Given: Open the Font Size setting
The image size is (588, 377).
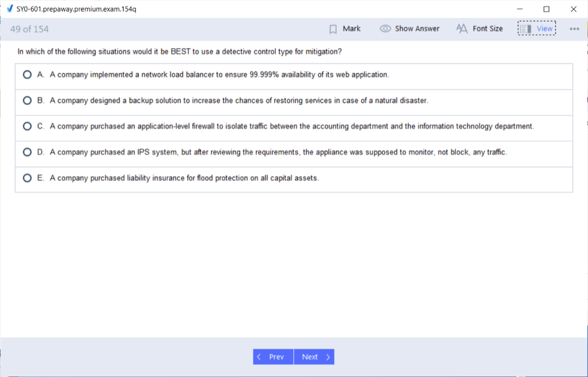Looking at the screenshot, I should click(487, 29).
